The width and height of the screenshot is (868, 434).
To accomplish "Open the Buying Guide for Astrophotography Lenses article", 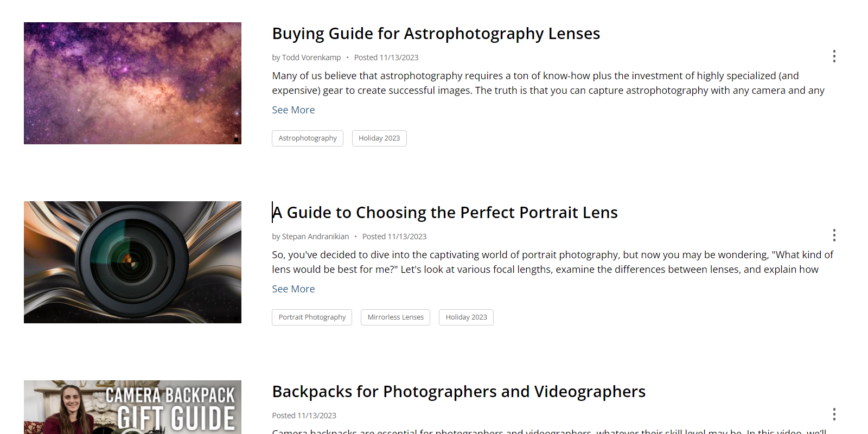I will tap(436, 34).
